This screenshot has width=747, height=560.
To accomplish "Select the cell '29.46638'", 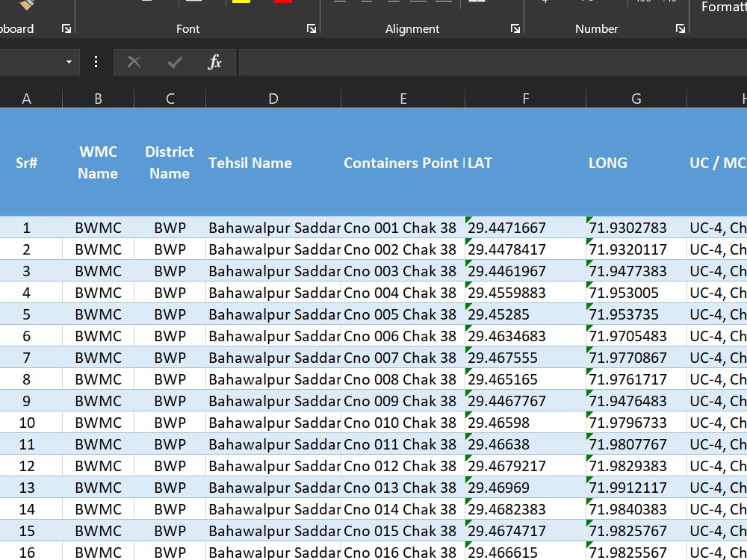I will (x=525, y=444).
